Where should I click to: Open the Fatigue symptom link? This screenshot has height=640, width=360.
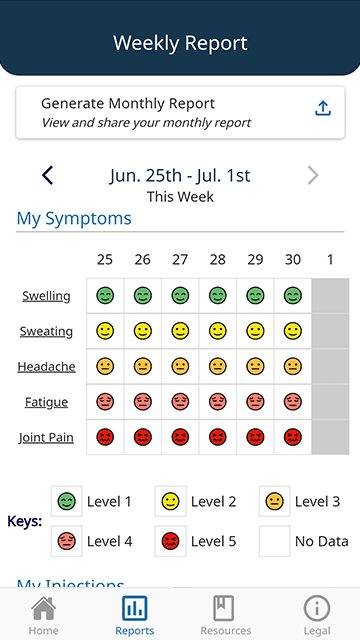pyautogui.click(x=46, y=402)
